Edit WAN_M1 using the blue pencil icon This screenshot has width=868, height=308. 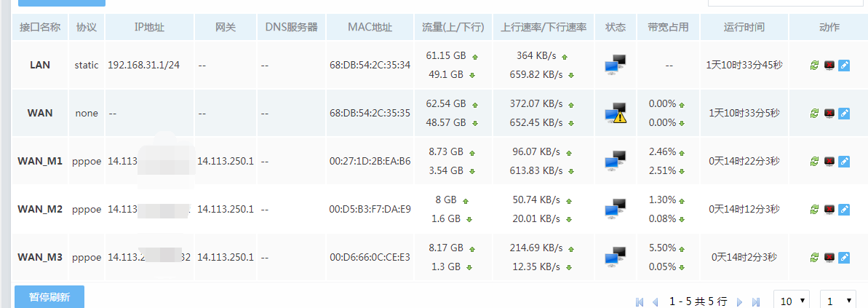(844, 161)
